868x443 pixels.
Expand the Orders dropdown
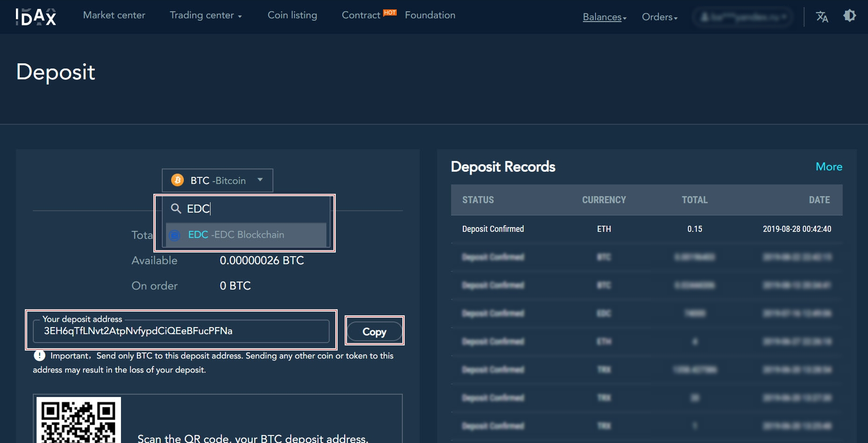[660, 17]
